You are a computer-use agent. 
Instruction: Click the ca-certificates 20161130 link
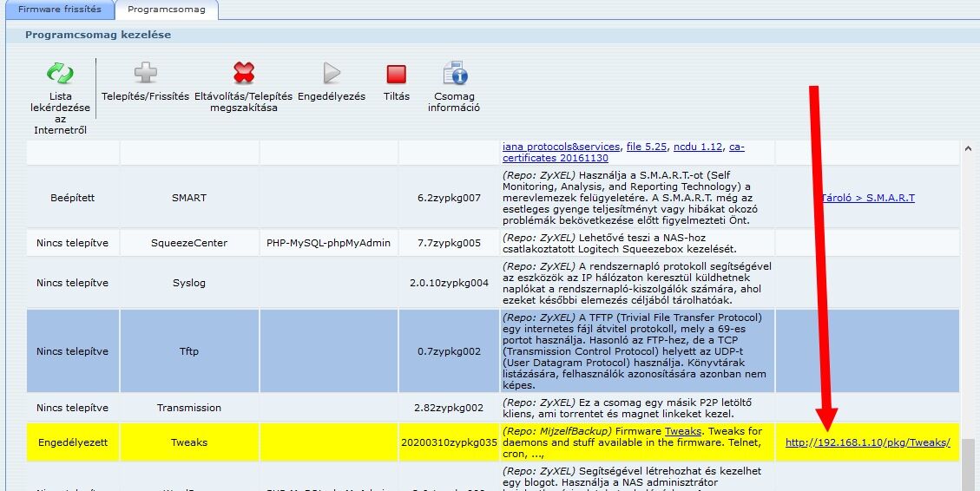(x=623, y=153)
